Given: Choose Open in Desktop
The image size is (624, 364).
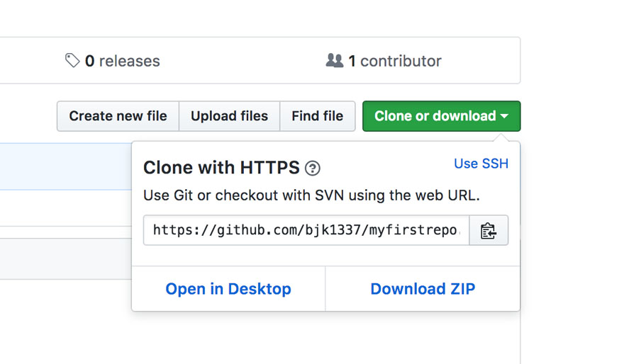Looking at the screenshot, I should tap(228, 289).
